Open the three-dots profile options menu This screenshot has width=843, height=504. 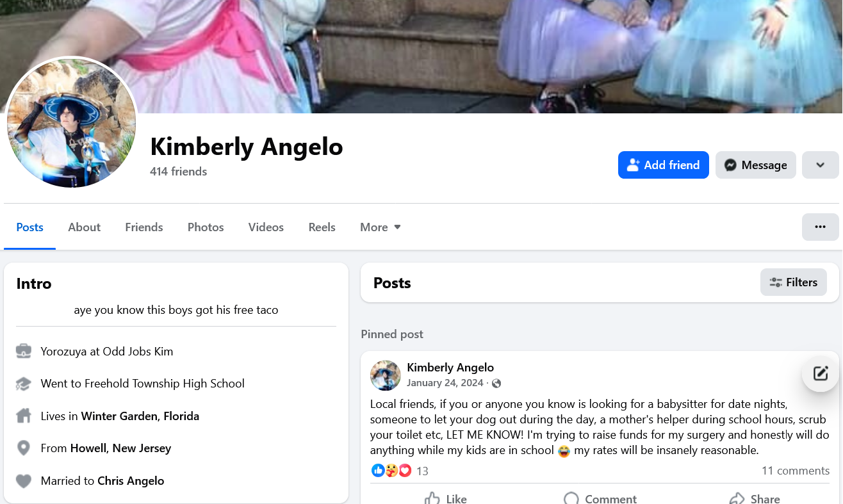[820, 227]
